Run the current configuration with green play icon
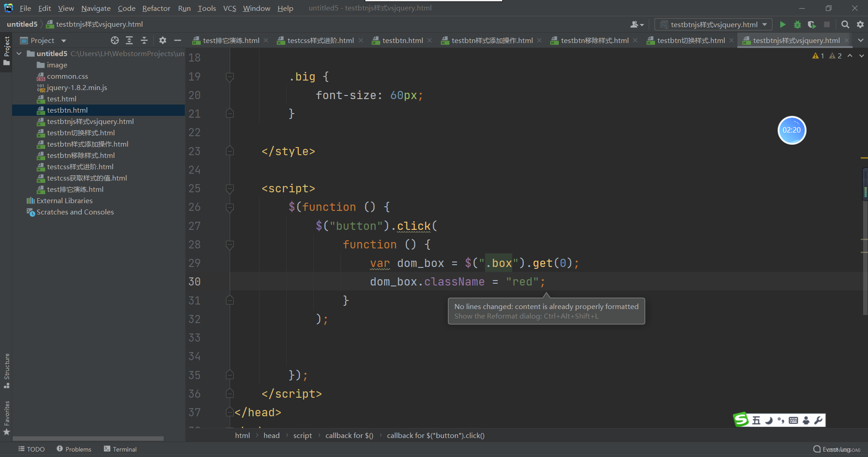Viewport: 868px width, 457px height. click(x=783, y=24)
